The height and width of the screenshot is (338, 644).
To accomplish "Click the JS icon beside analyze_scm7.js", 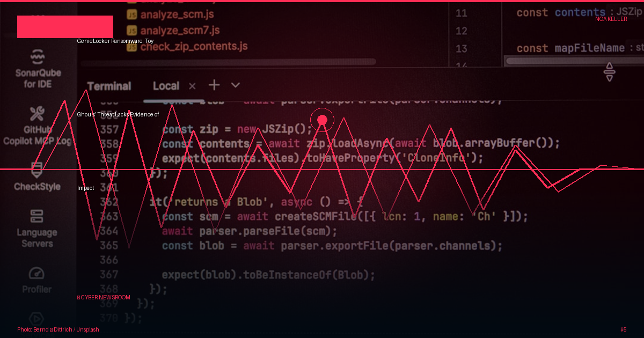I will tap(131, 31).
